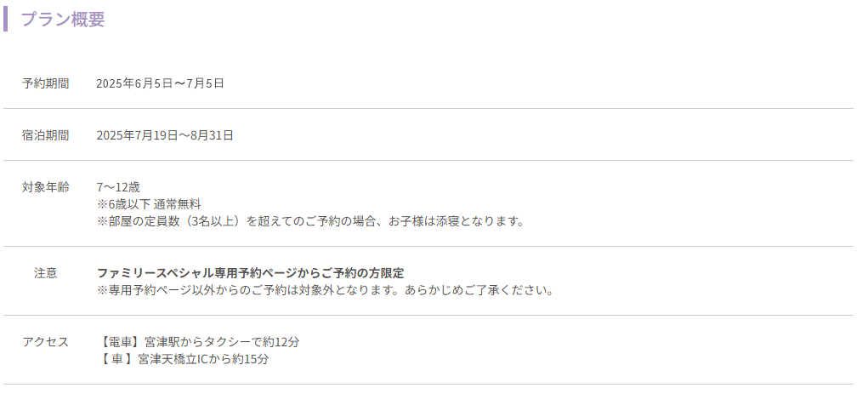The width and height of the screenshot is (868, 405).
Task: Click the 部屋の定員数 co-sleeping note
Action: [x=310, y=221]
